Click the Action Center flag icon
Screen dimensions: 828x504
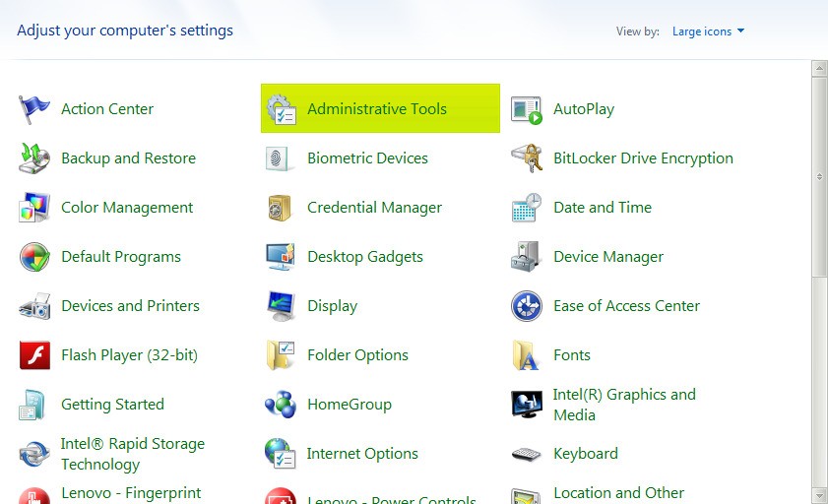34,109
